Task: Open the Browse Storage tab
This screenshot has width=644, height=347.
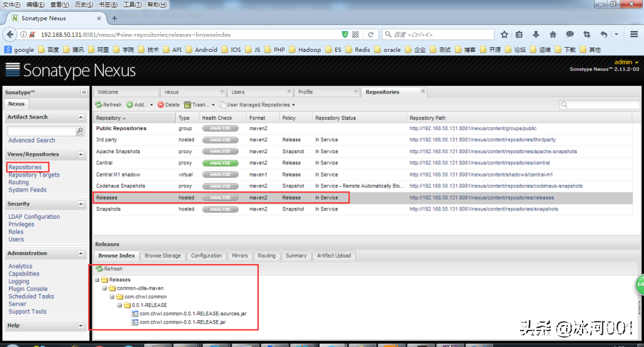Action: pyautogui.click(x=163, y=256)
